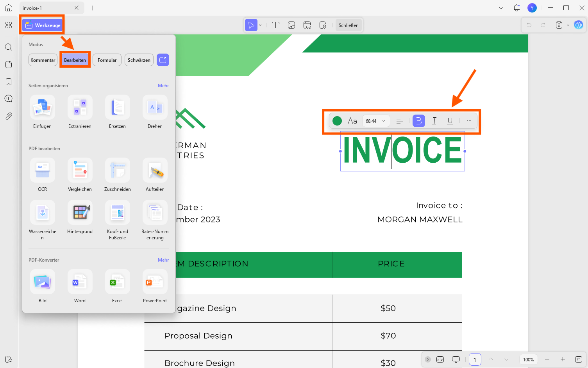Toggle underline text formatting
Image resolution: width=588 pixels, height=368 pixels.
coord(450,121)
